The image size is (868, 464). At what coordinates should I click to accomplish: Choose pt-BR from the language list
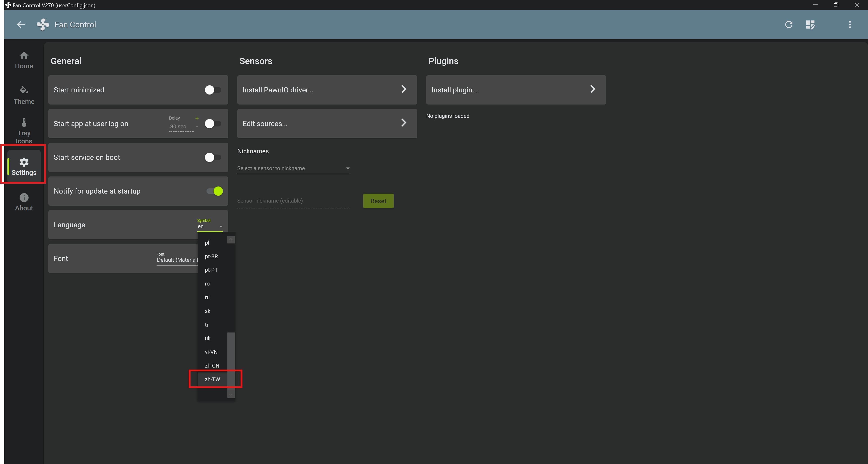coord(212,257)
